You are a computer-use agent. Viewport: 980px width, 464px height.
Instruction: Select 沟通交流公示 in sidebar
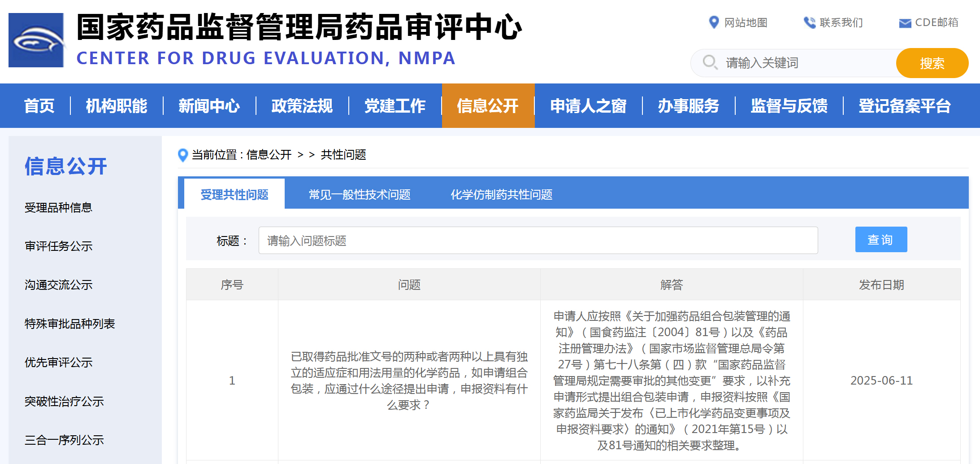58,285
